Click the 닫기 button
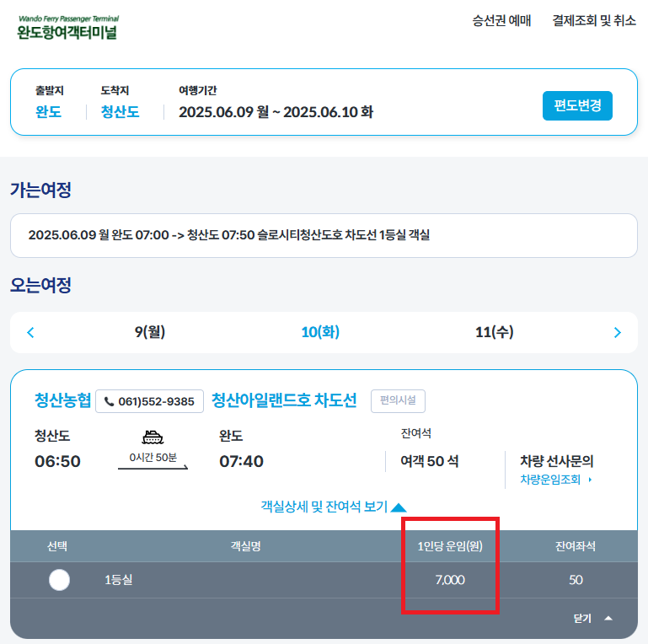648x644 pixels. pos(582,619)
